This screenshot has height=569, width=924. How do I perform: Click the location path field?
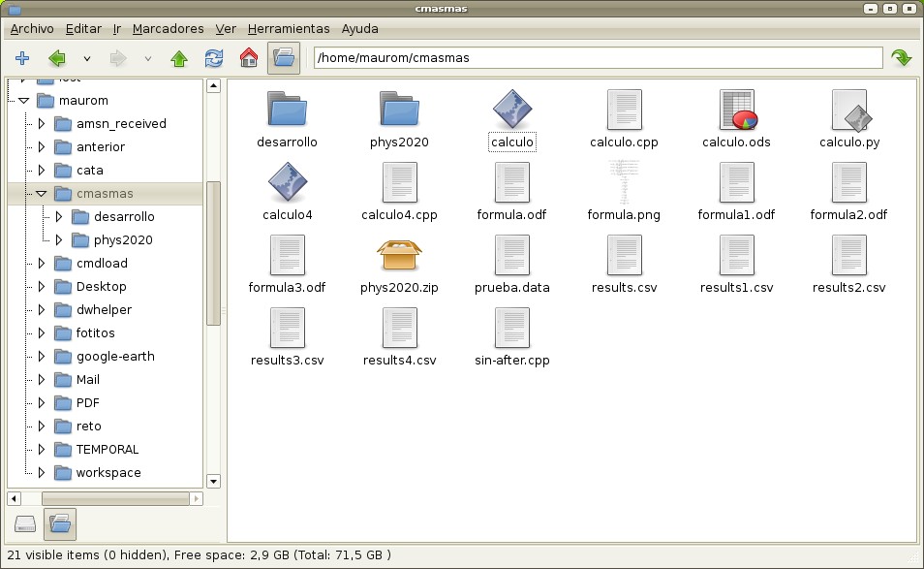(599, 58)
